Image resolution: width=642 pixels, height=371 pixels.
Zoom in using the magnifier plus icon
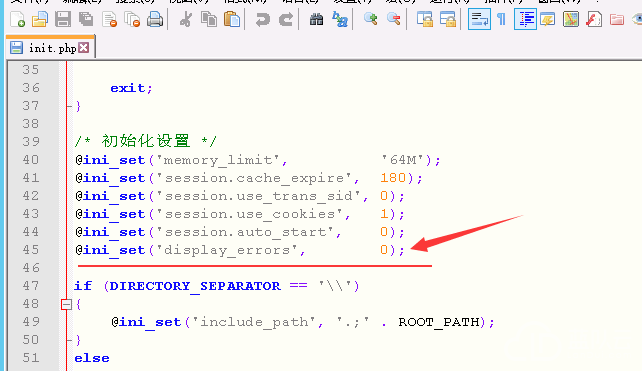(x=371, y=19)
